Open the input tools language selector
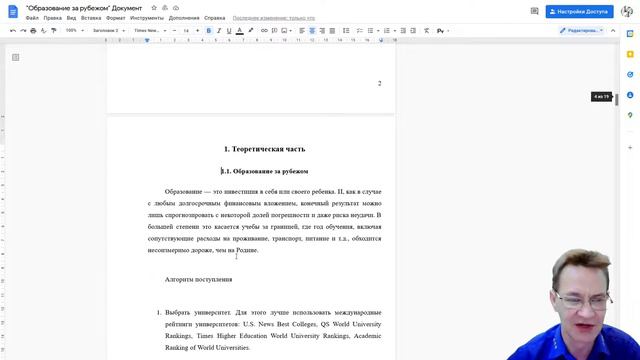The image size is (640, 360). [x=442, y=31]
